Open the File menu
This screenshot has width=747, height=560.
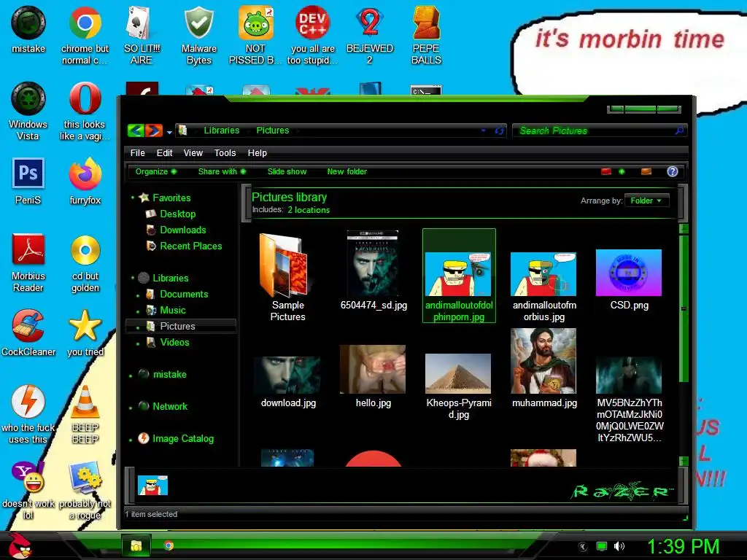(x=138, y=153)
